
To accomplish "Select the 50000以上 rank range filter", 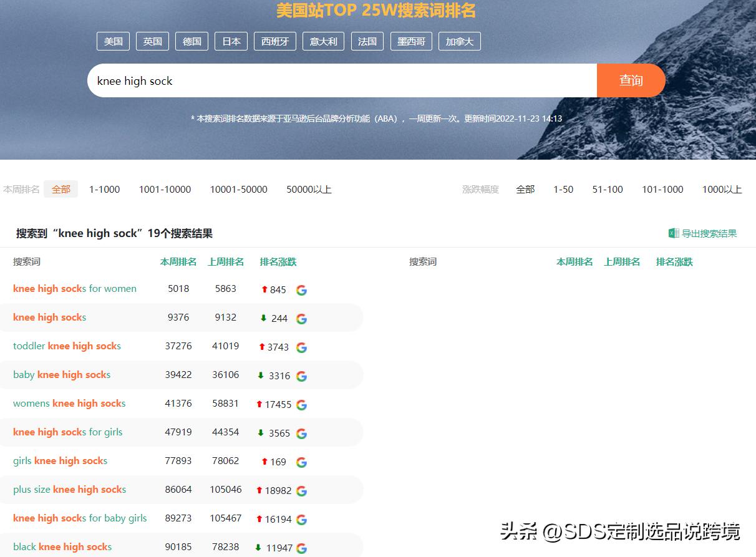I will tap(308, 189).
